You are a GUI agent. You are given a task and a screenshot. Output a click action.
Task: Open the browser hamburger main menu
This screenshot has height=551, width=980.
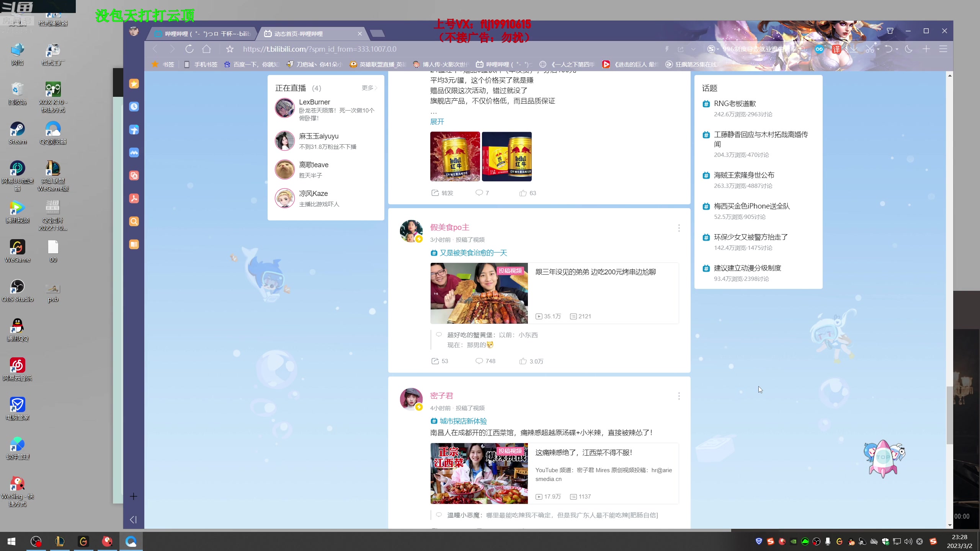tap(943, 49)
